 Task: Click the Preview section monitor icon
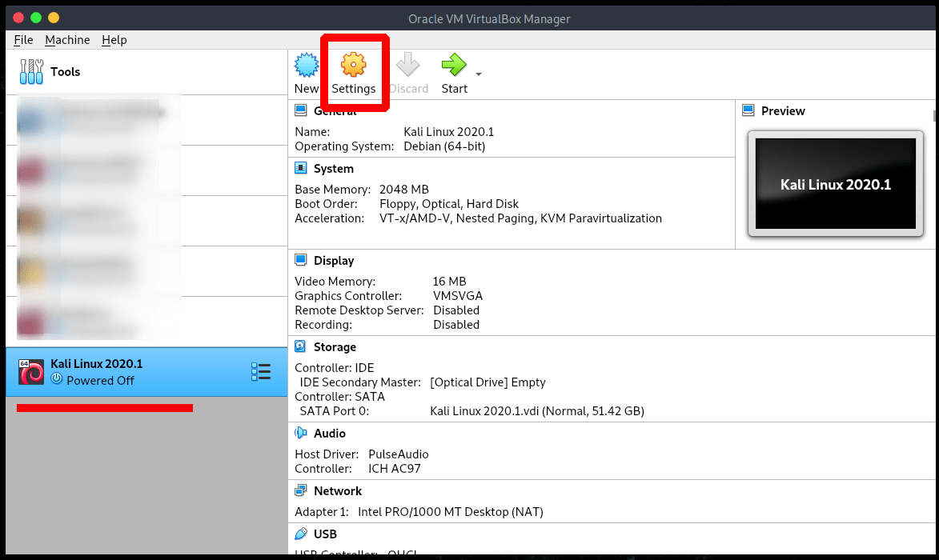[748, 110]
